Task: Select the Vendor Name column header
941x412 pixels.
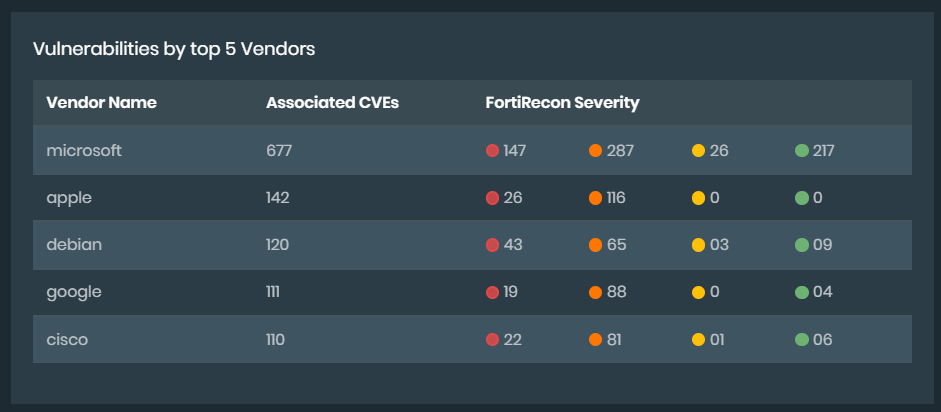Action: pos(101,103)
